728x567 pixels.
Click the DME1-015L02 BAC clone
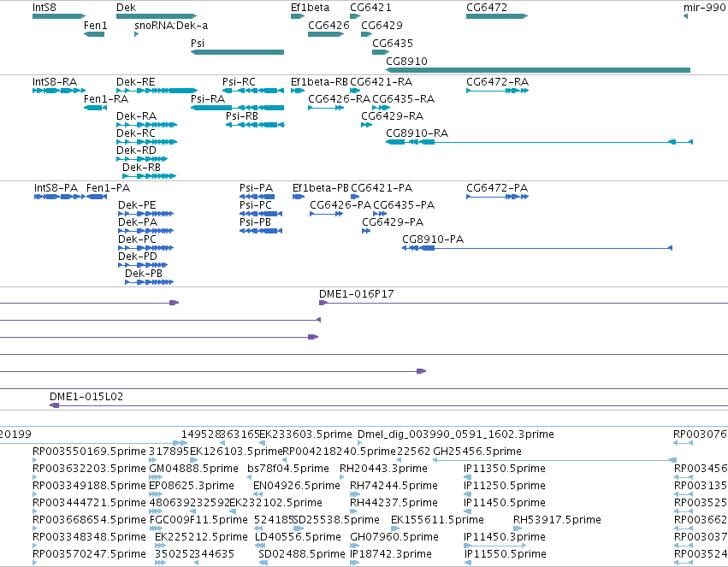(x=388, y=405)
